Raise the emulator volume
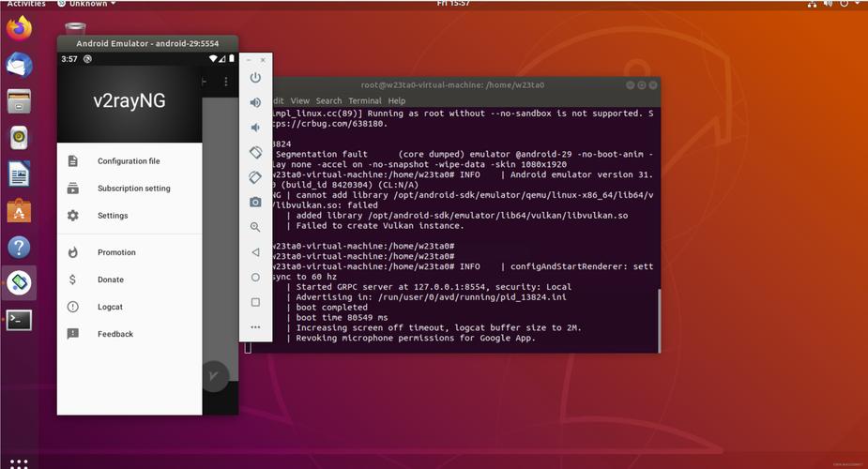The width and height of the screenshot is (868, 469). [x=255, y=102]
